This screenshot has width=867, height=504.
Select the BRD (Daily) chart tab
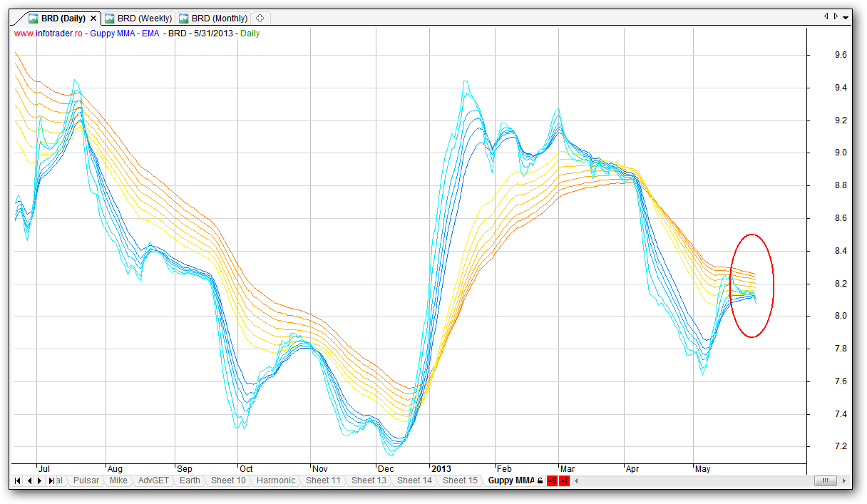point(62,19)
